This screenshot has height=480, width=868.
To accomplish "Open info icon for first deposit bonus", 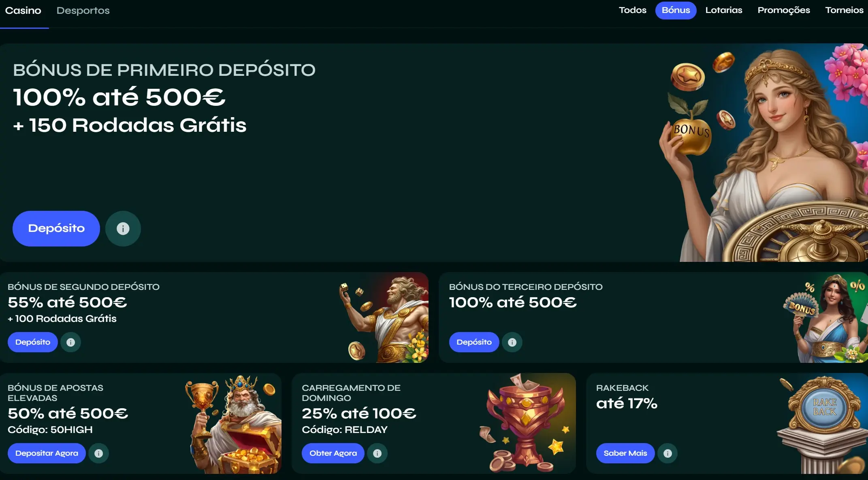I will click(123, 229).
